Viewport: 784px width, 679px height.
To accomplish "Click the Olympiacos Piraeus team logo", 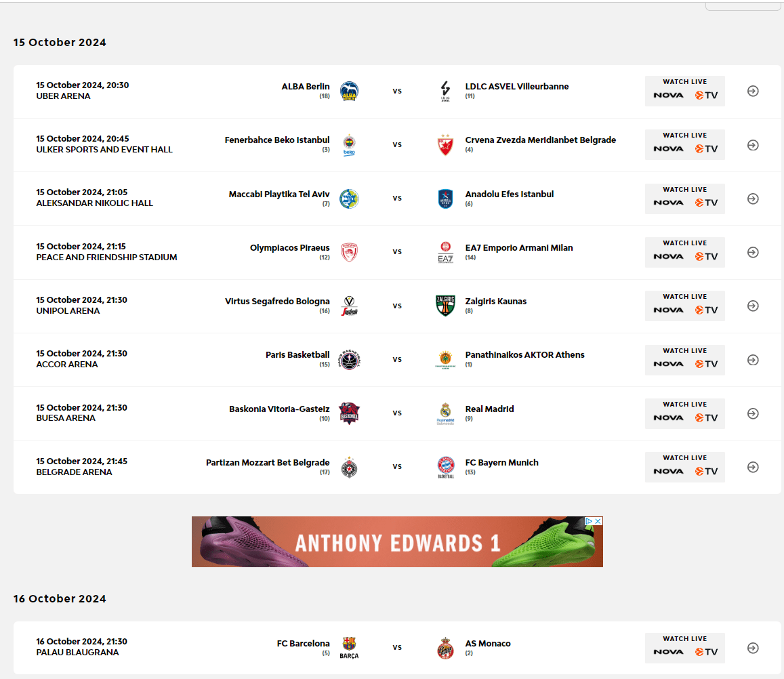I will tap(349, 252).
